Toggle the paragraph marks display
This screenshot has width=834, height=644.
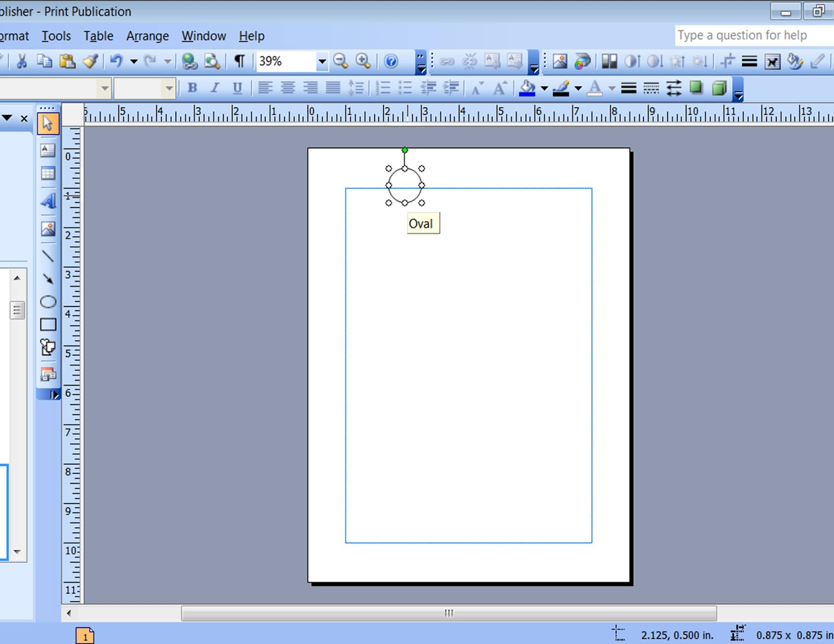point(239,61)
